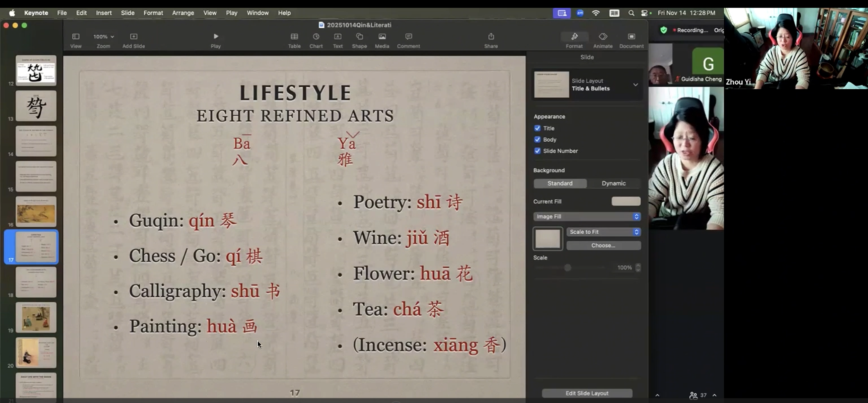Expand the Scale to Fit dropdown
Viewport: 868px width, 403px height.
point(603,232)
